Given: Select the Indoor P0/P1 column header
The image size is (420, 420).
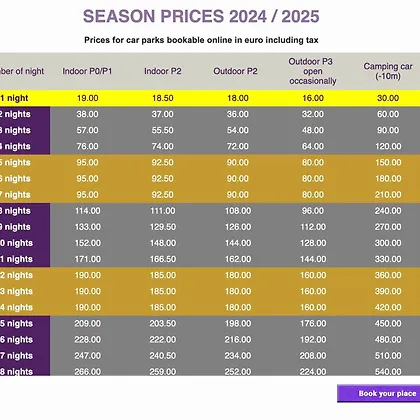Looking at the screenshot, I should coord(87,71).
